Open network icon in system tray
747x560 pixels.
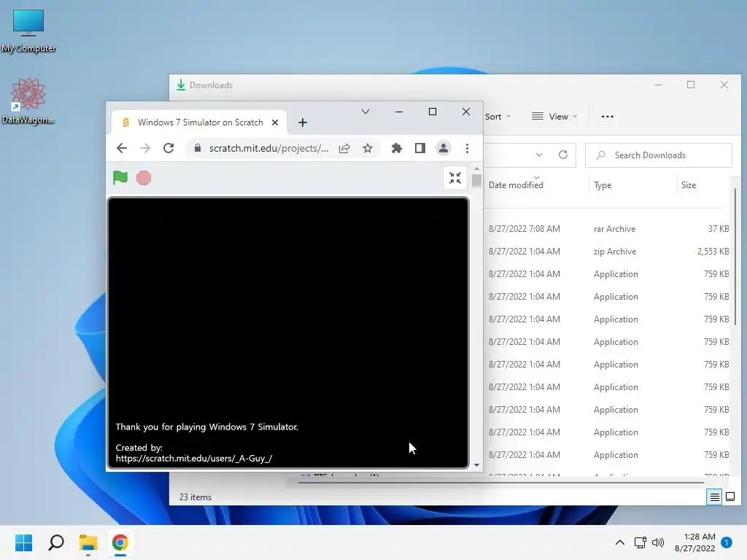[640, 542]
